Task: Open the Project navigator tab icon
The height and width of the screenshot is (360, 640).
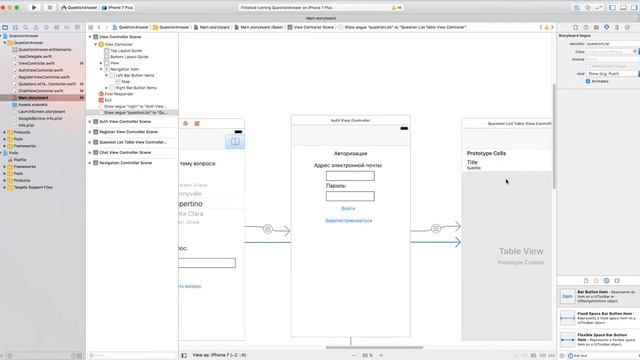Action: 5,27
